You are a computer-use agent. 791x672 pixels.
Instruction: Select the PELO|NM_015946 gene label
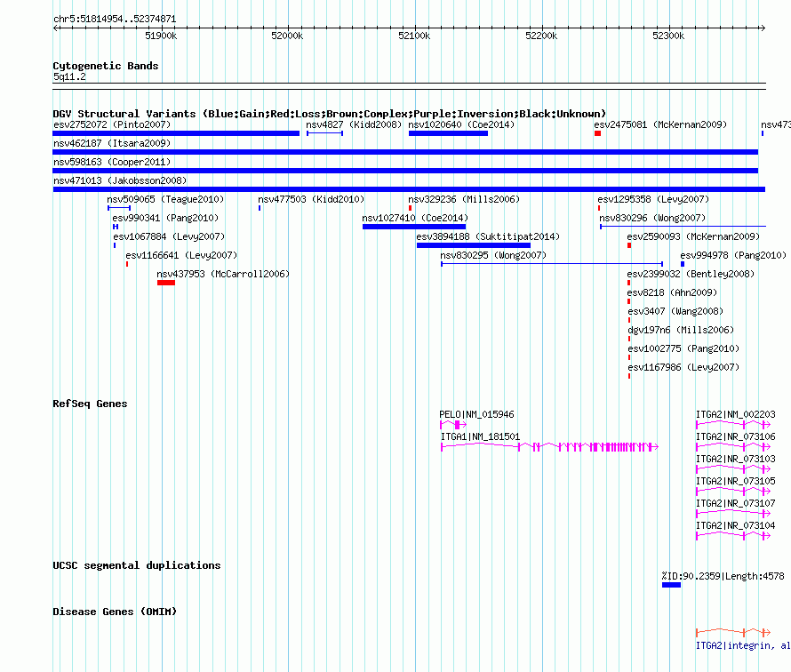pos(476,415)
